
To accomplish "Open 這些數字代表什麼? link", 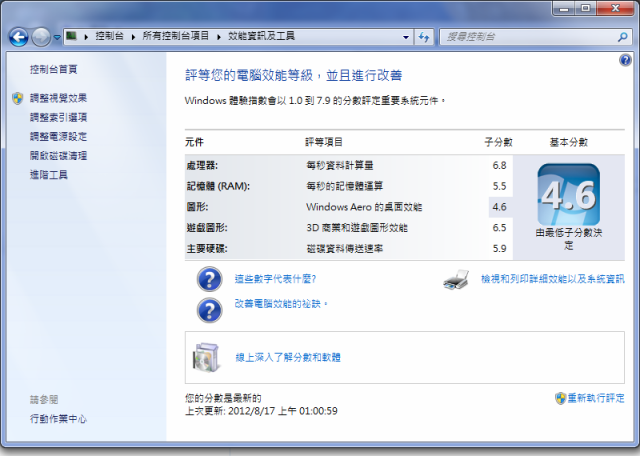I will point(275,279).
